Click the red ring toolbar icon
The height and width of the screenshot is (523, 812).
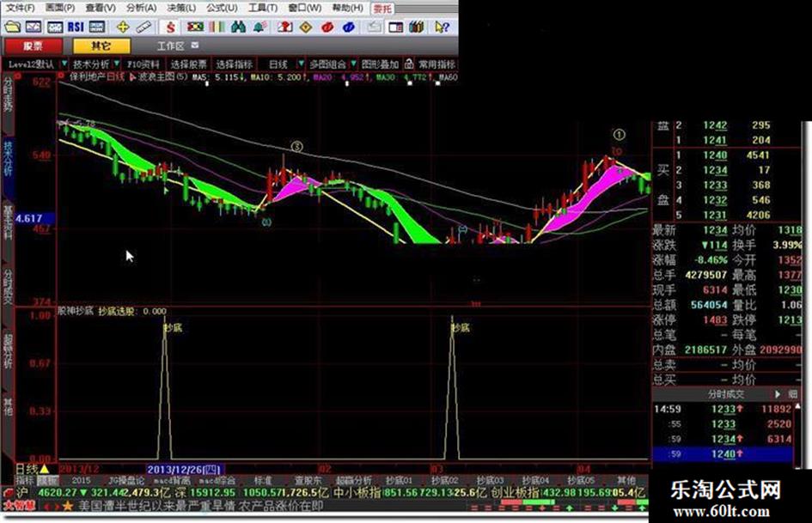[327, 27]
